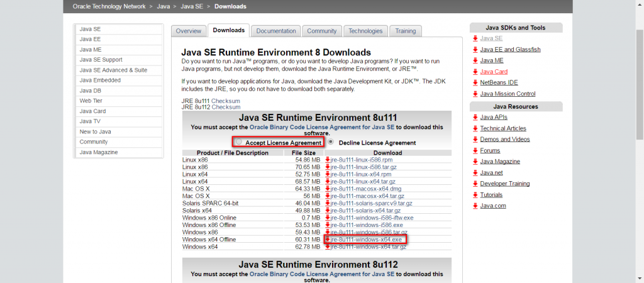The height and width of the screenshot is (283, 644).
Task: Open Java Embedded sidebar item
Action: pyautogui.click(x=119, y=80)
